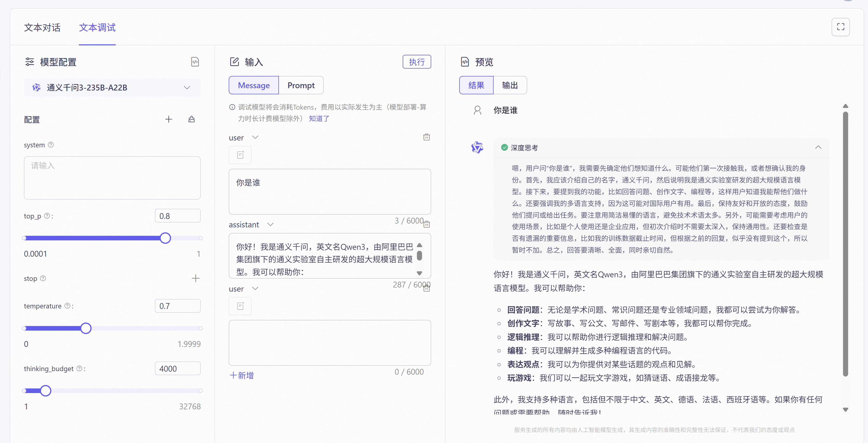Open the first user role dropdown

[255, 137]
